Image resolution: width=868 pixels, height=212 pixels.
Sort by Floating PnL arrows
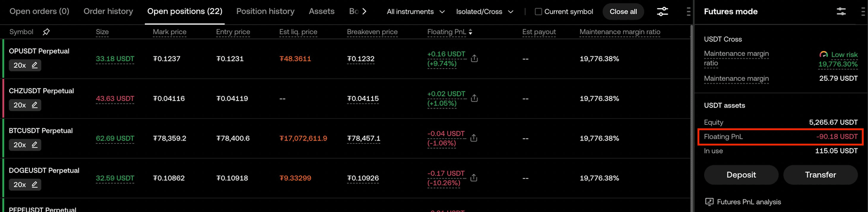470,32
